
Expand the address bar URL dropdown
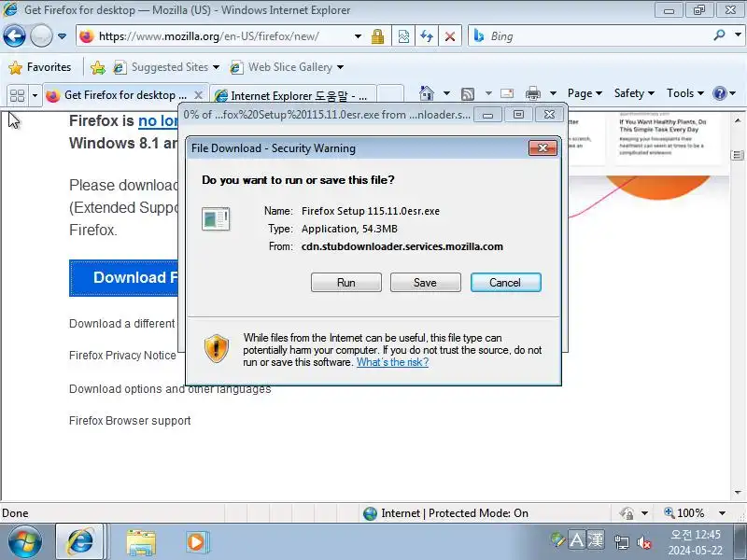click(x=358, y=36)
